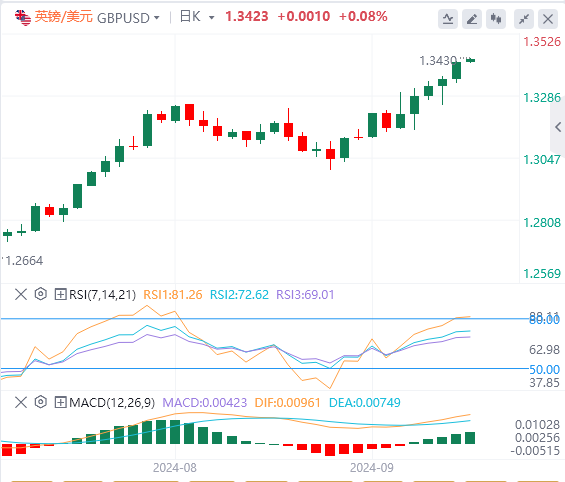The height and width of the screenshot is (482, 565).
Task: Click the percent change +0.08%
Action: (363, 16)
